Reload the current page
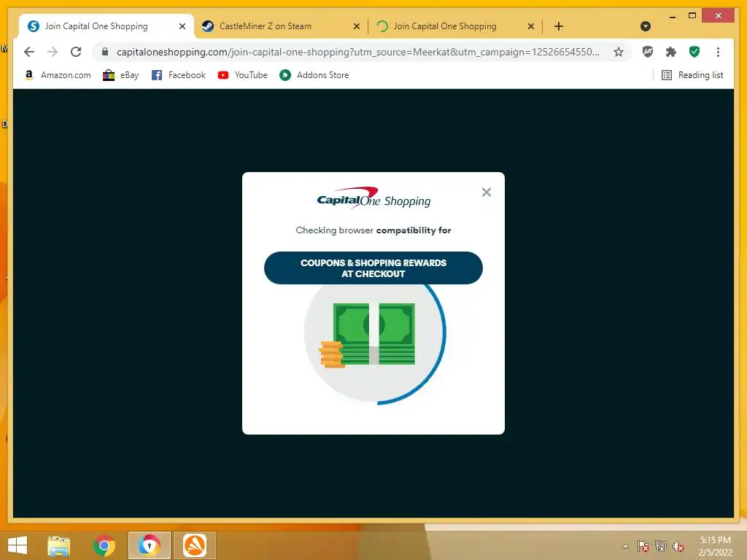 pyautogui.click(x=76, y=52)
